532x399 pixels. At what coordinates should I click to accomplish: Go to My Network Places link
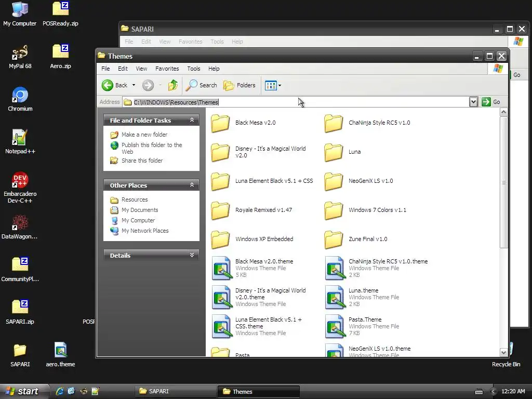pos(145,231)
